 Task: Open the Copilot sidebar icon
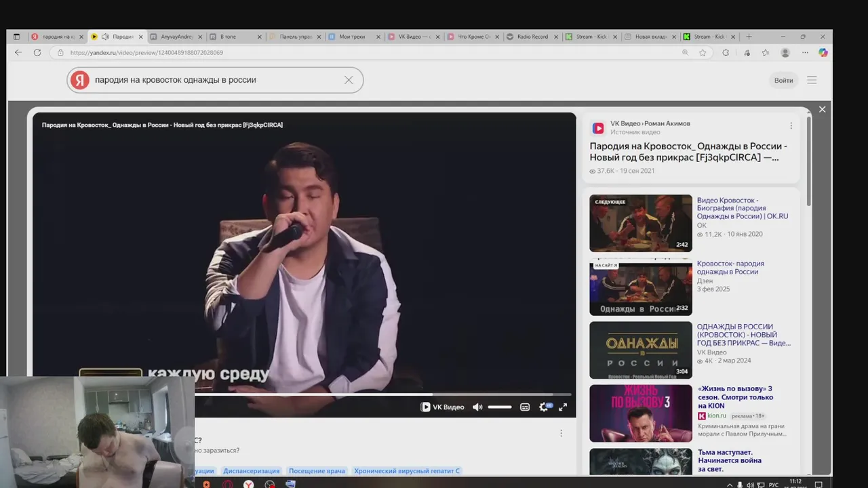[823, 53]
